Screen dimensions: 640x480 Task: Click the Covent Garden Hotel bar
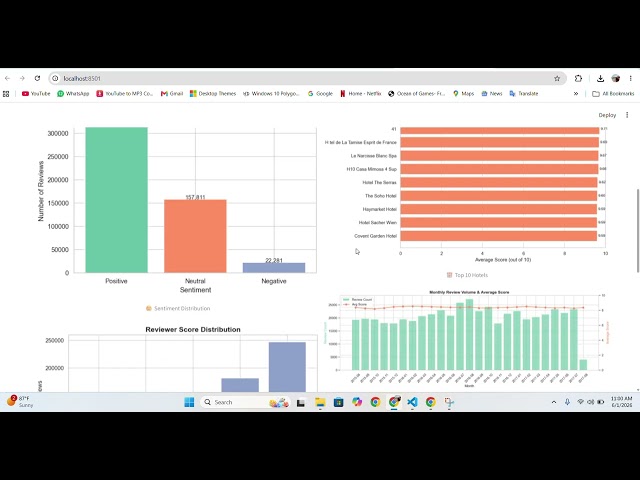click(x=498, y=236)
